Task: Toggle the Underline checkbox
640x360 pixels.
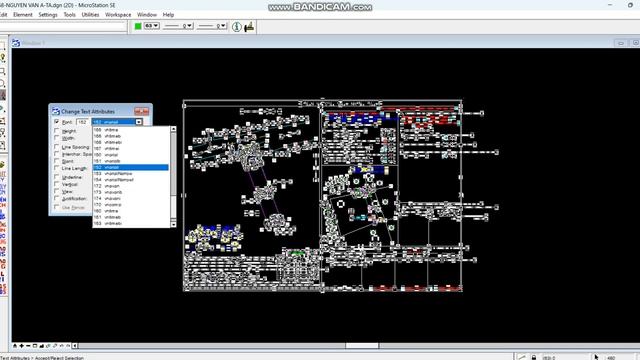Action: (x=57, y=177)
